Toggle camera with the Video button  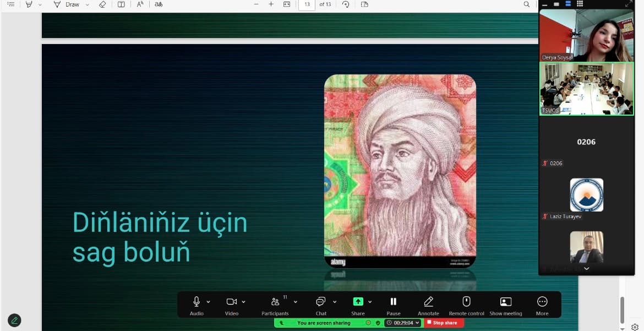point(232,306)
